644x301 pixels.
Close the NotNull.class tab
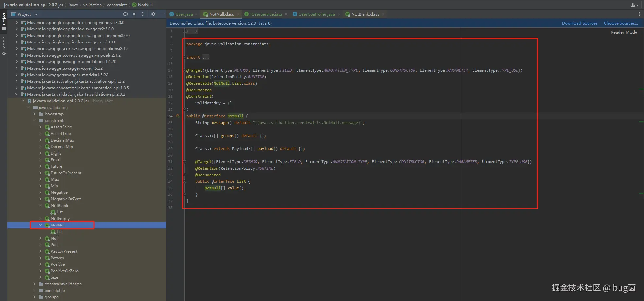[238, 14]
